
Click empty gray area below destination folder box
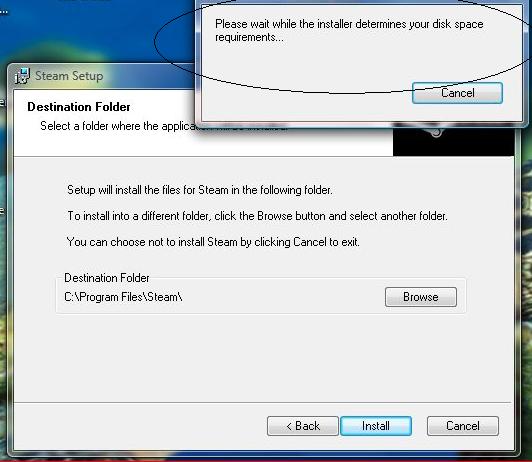point(261,356)
